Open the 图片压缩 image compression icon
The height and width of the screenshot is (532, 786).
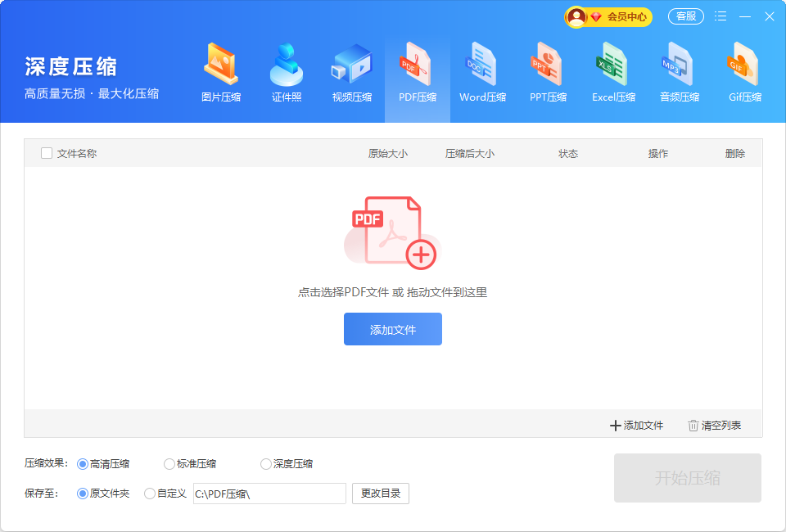(221, 65)
